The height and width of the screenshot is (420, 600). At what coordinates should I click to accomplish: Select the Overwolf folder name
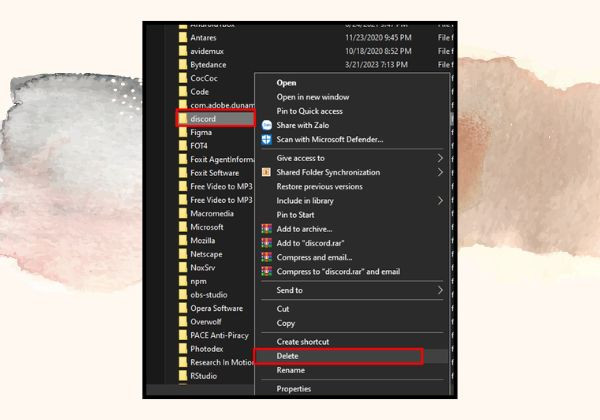206,322
